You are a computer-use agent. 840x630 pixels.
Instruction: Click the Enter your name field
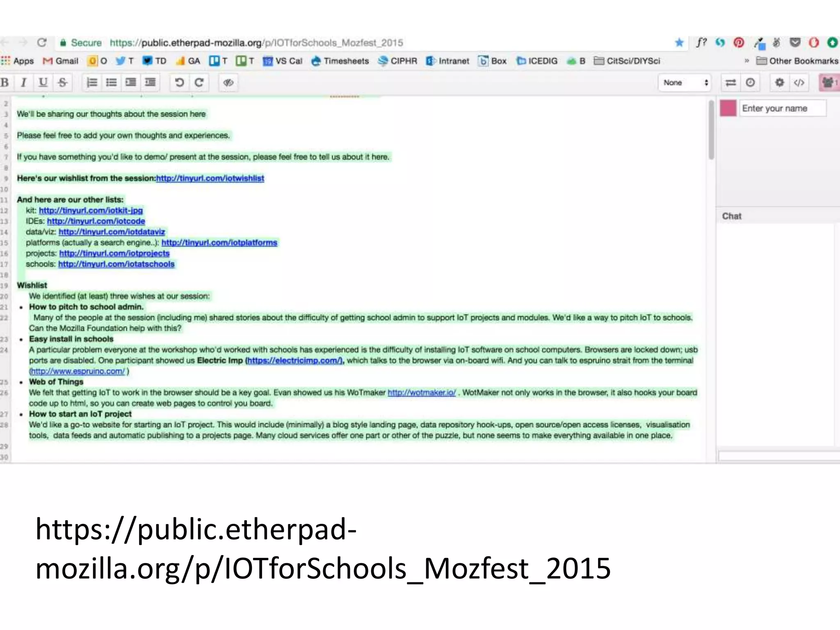[x=783, y=108]
